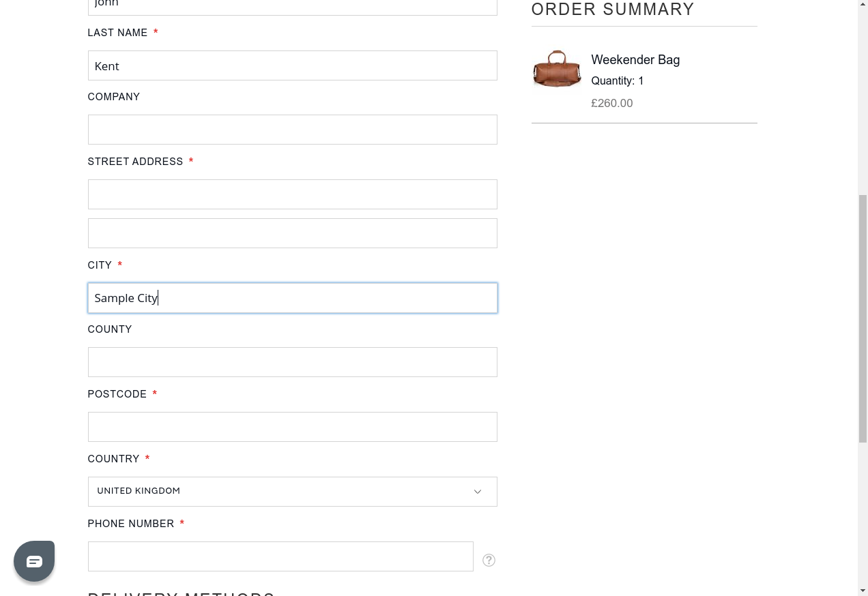Click the scrollbar down arrow
Image resolution: width=868 pixels, height=596 pixels.
863,590
